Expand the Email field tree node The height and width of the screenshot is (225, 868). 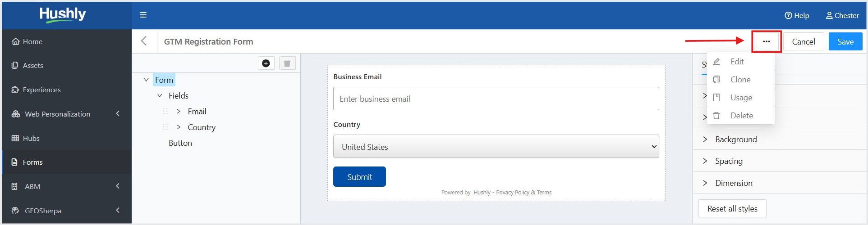[179, 111]
